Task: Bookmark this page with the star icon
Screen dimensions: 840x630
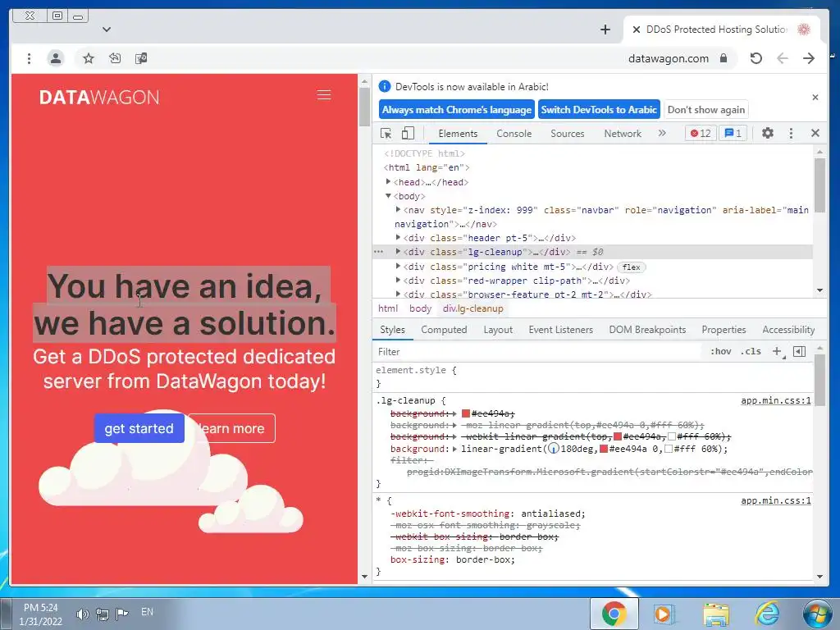Action: [x=89, y=58]
